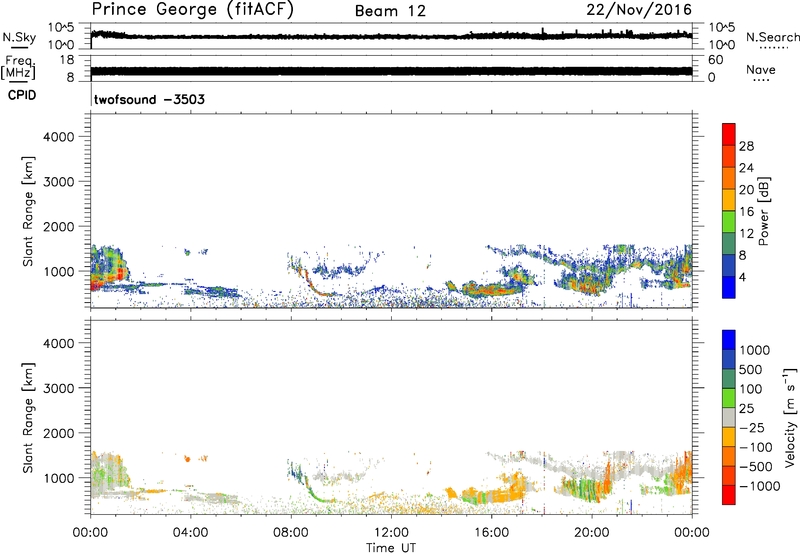Click the "16" tick on Power colorbar
Viewport: 800px width, 554px height.
(x=746, y=212)
